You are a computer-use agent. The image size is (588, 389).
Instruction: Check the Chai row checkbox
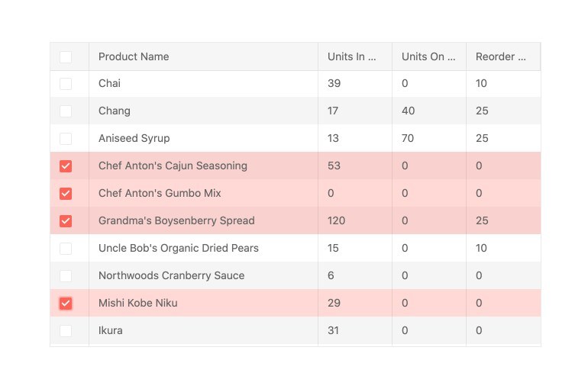click(66, 84)
